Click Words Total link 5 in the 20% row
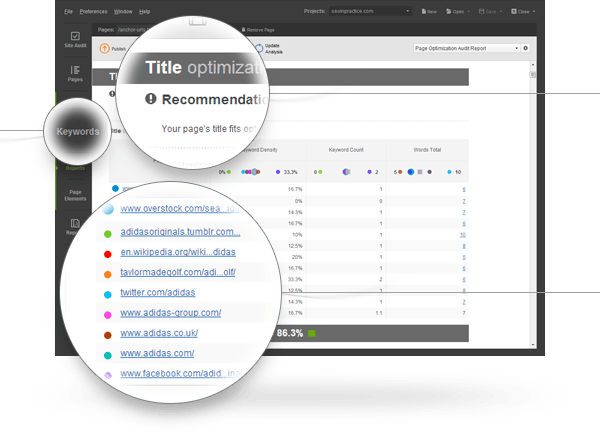The height and width of the screenshot is (439, 600). [464, 257]
